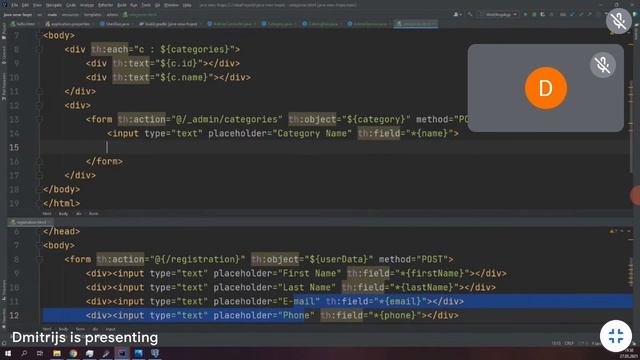Open the View menu
The height and width of the screenshot is (360, 640).
(37, 5)
